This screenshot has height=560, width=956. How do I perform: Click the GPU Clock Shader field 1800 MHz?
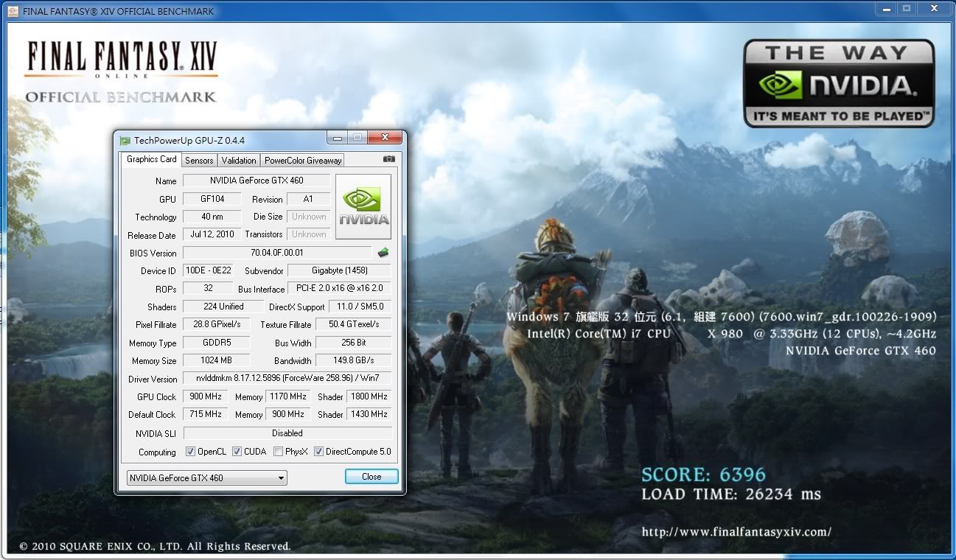click(369, 396)
